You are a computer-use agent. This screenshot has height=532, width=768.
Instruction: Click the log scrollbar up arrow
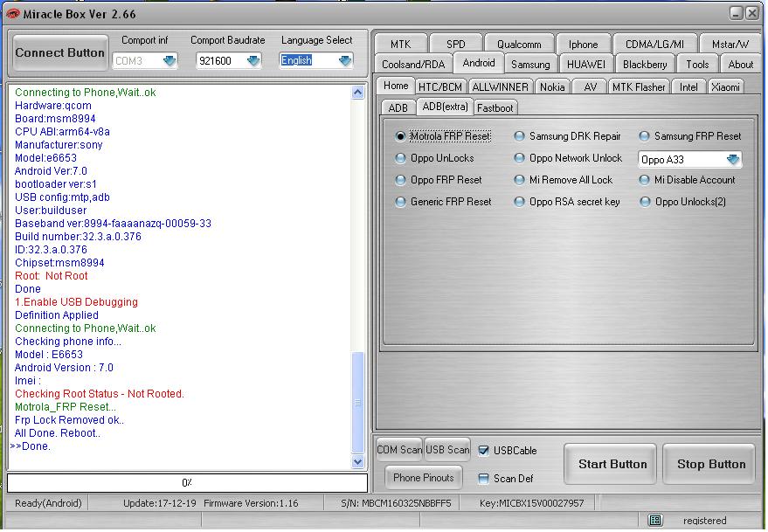tap(358, 92)
